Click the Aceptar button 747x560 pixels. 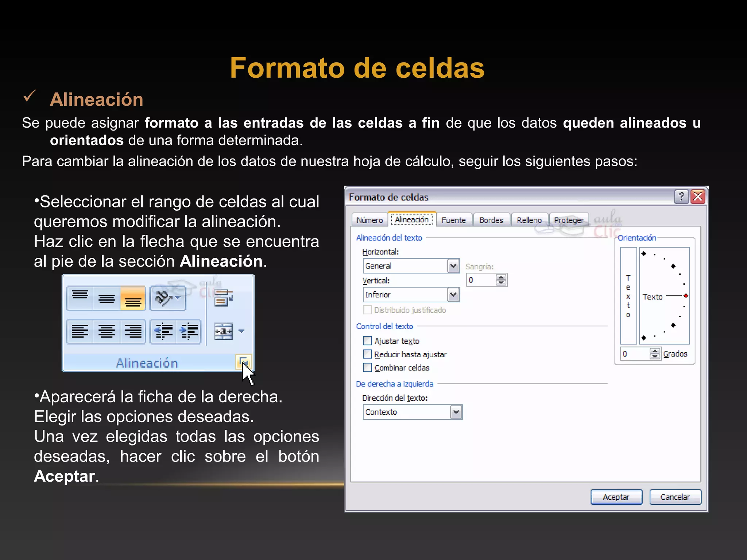pos(616,497)
